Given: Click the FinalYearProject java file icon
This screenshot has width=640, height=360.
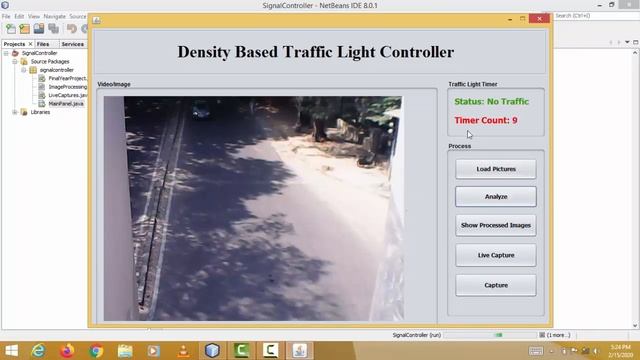Looking at the screenshot, I should (x=42, y=78).
